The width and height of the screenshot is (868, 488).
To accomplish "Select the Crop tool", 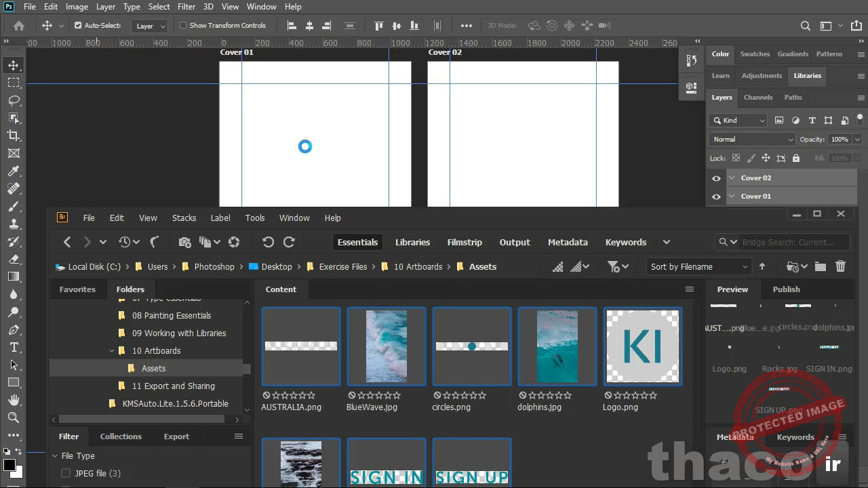I will 14,136.
